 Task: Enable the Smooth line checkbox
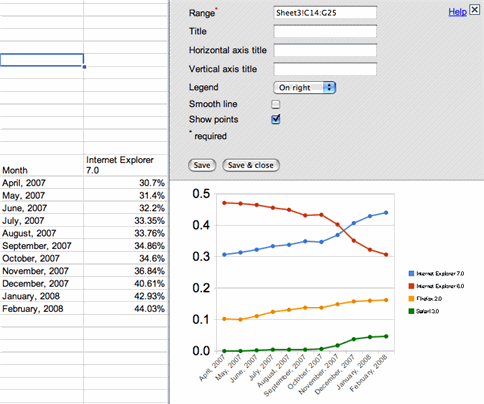[x=276, y=104]
